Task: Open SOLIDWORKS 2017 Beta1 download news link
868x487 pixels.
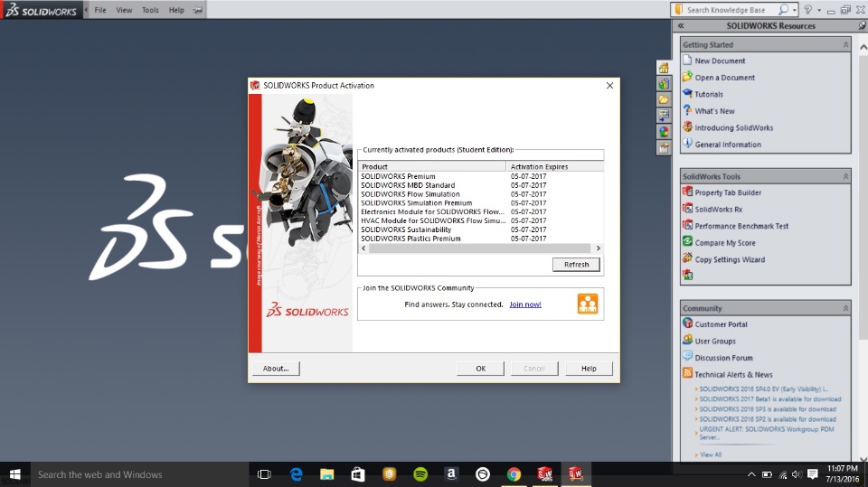Action: click(x=770, y=399)
